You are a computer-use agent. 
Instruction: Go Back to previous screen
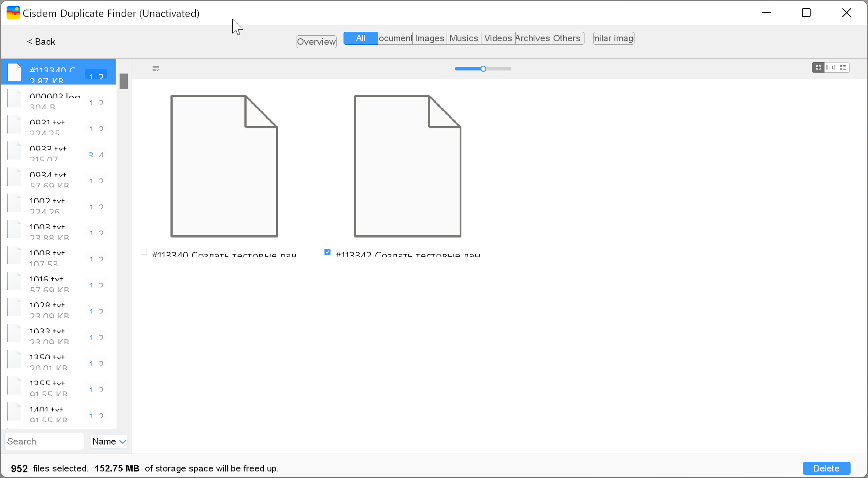[41, 42]
